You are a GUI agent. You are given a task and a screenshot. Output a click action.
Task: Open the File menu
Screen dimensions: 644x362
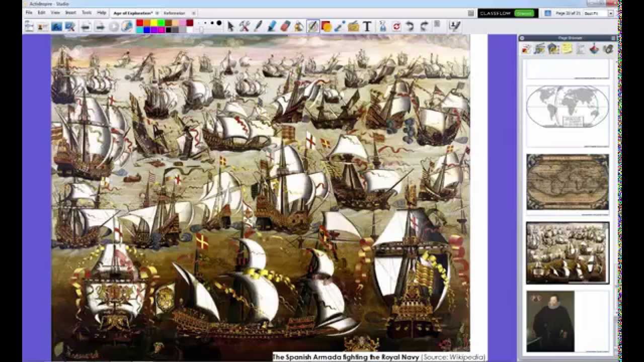tap(29, 13)
